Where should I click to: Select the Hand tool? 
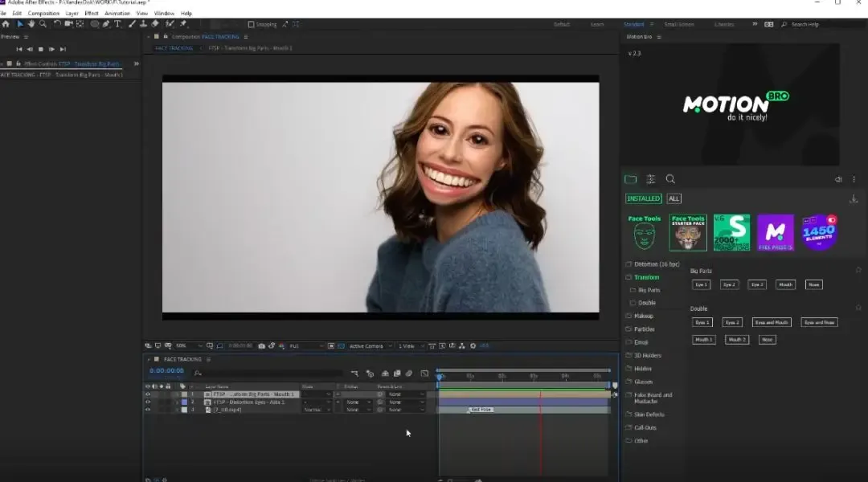[x=31, y=24]
